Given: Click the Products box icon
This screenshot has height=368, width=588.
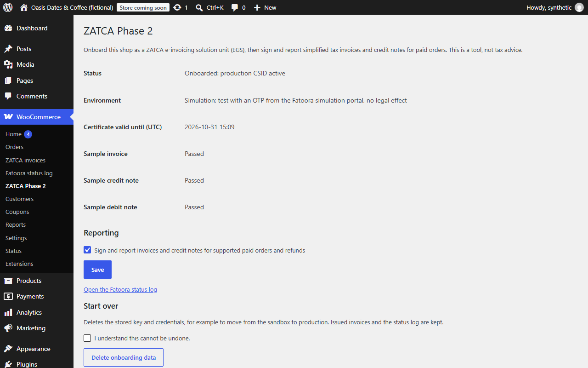Looking at the screenshot, I should click(x=8, y=281).
